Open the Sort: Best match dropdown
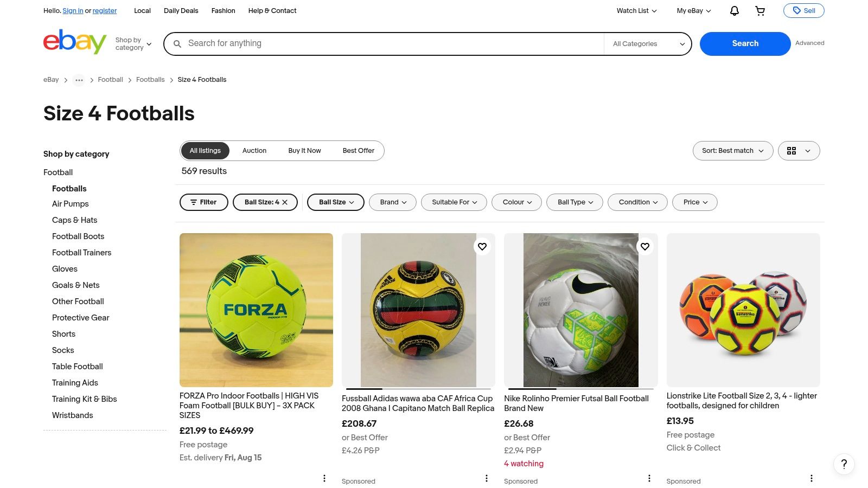The width and height of the screenshot is (868, 488). pyautogui.click(x=732, y=151)
